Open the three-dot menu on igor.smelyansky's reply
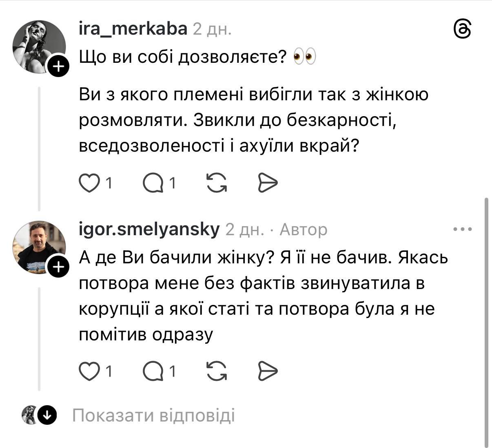This screenshot has width=492, height=448. (x=463, y=230)
